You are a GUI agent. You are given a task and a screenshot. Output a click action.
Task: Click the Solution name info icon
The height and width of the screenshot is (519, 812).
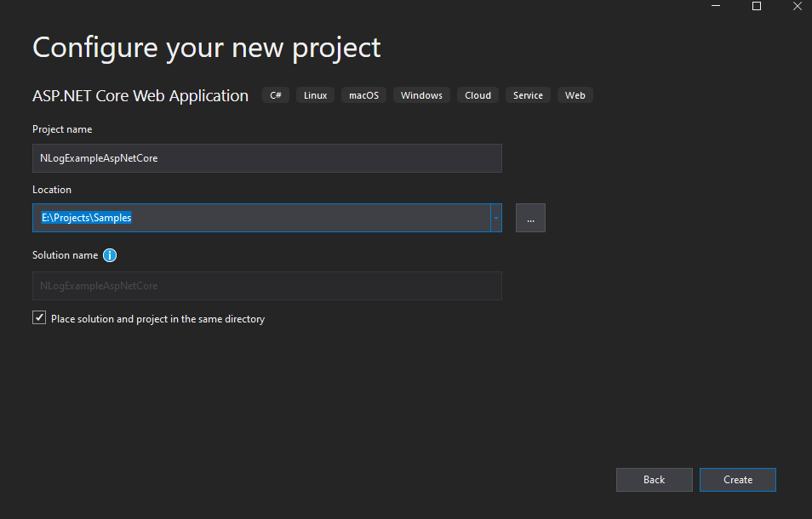(110, 255)
